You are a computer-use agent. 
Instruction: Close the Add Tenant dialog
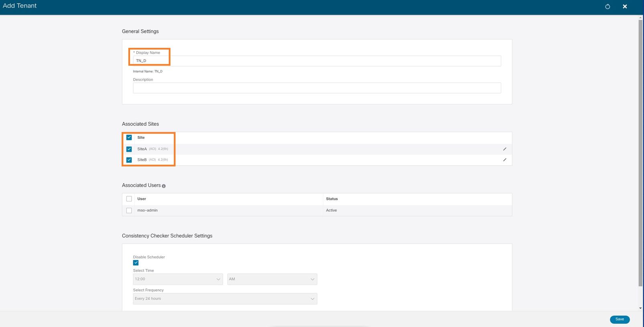pos(625,6)
